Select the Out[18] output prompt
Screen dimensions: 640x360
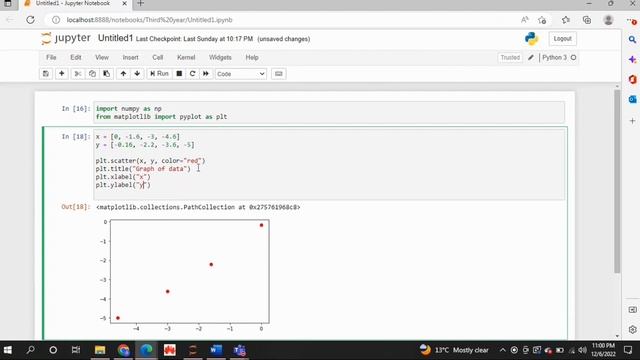coord(75,207)
